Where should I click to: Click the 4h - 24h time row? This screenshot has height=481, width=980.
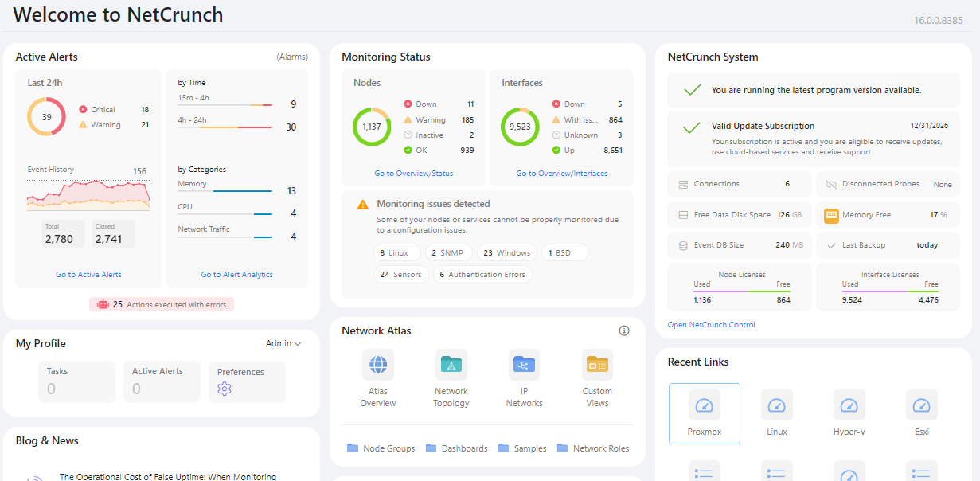[237, 123]
